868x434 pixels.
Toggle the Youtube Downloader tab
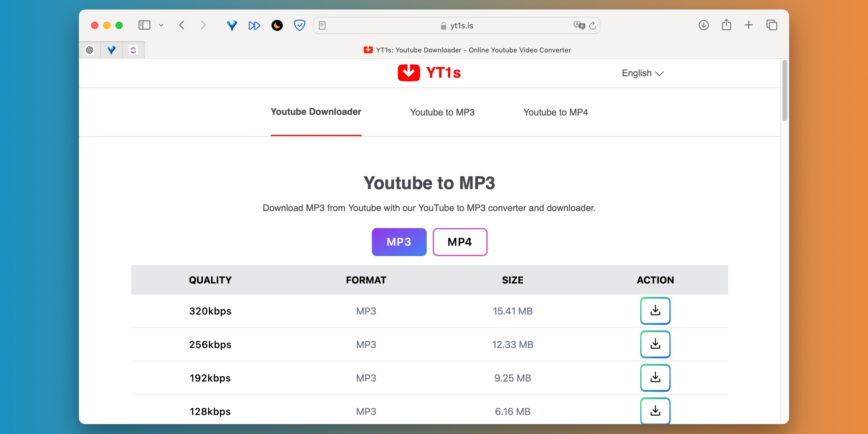point(316,111)
